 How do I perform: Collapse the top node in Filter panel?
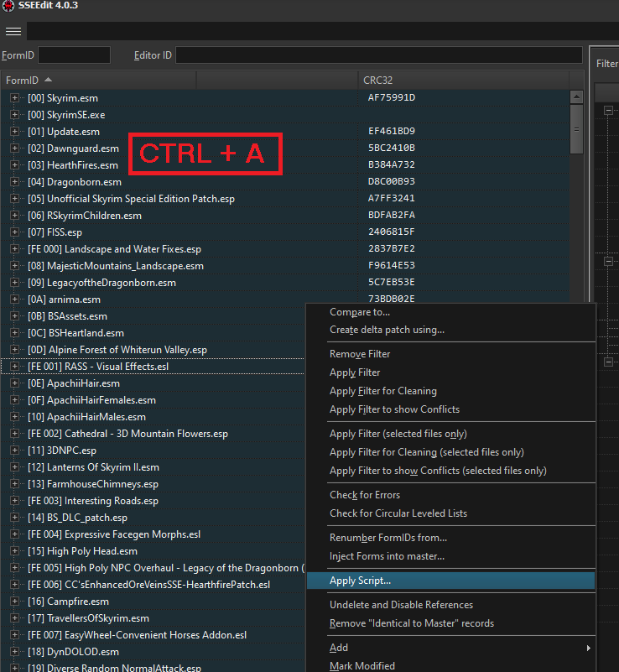click(608, 110)
